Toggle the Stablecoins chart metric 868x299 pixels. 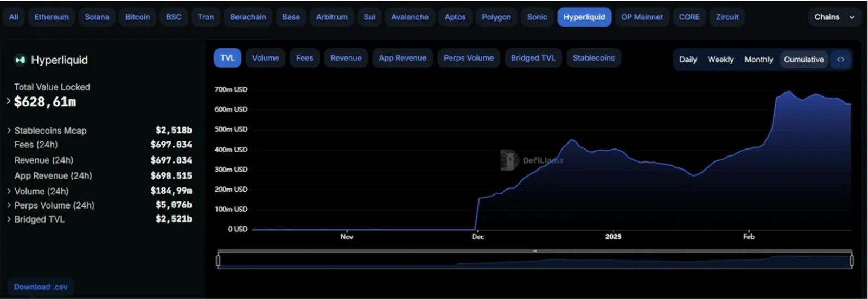[x=593, y=58]
